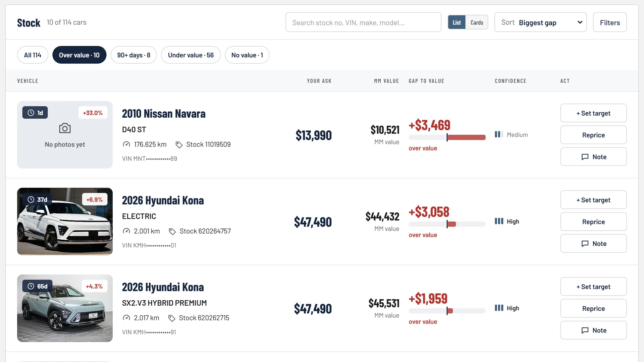The image size is (644, 362).
Task: Set target for the Hyundai Kona Electric
Action: [x=593, y=200]
